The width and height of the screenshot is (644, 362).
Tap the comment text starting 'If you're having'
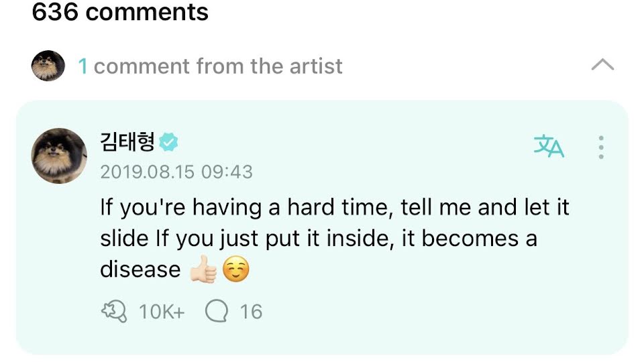point(334,238)
